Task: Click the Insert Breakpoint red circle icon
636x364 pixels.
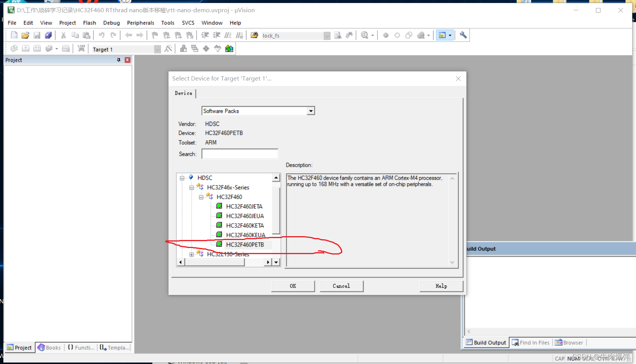Action: click(x=386, y=35)
